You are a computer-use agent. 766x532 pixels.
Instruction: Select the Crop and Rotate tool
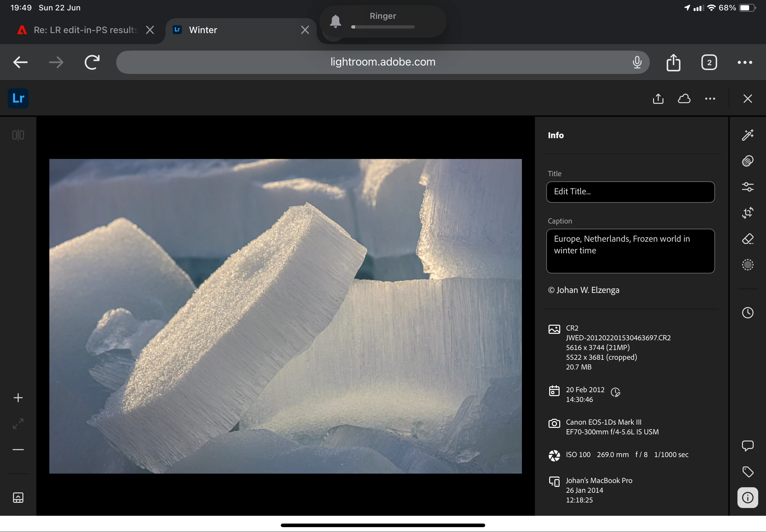pyautogui.click(x=747, y=213)
